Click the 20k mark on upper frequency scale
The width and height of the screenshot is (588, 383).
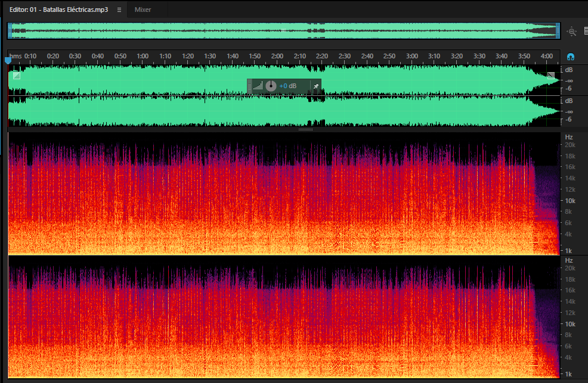pyautogui.click(x=570, y=145)
